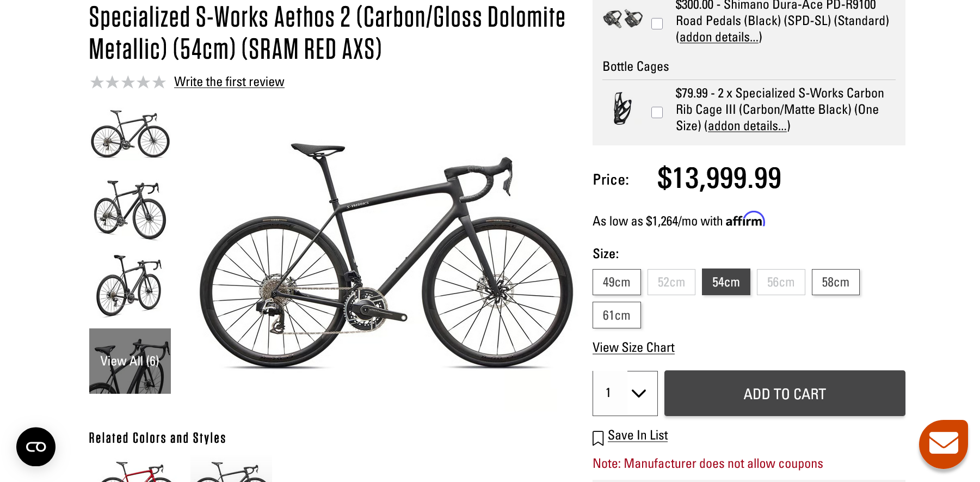Select the 49cm size option
This screenshot has height=482, width=980.
[x=617, y=282]
